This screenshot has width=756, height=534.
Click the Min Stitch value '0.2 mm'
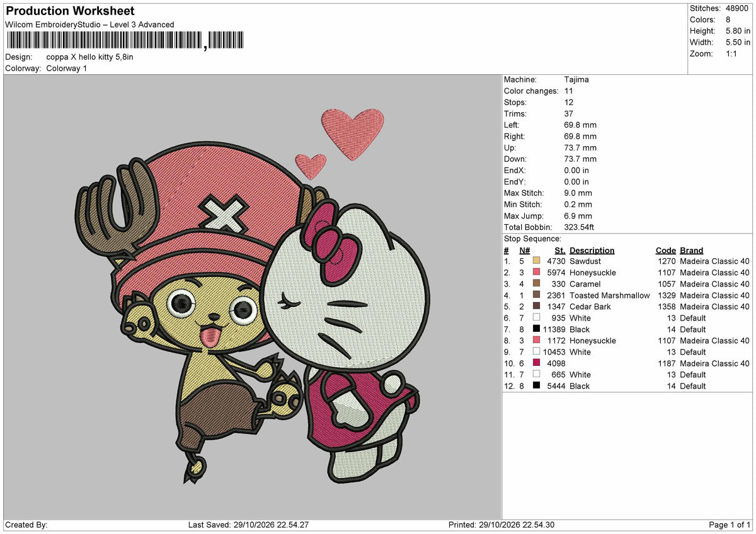point(578,204)
